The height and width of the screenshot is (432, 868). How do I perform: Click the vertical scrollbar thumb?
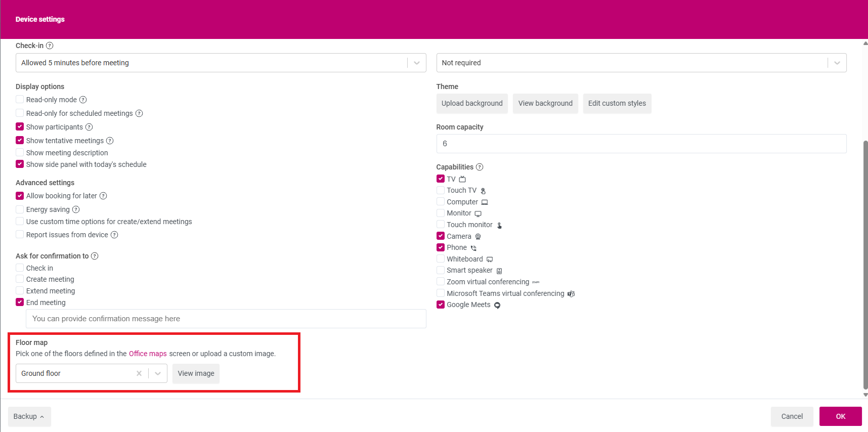pos(865,265)
